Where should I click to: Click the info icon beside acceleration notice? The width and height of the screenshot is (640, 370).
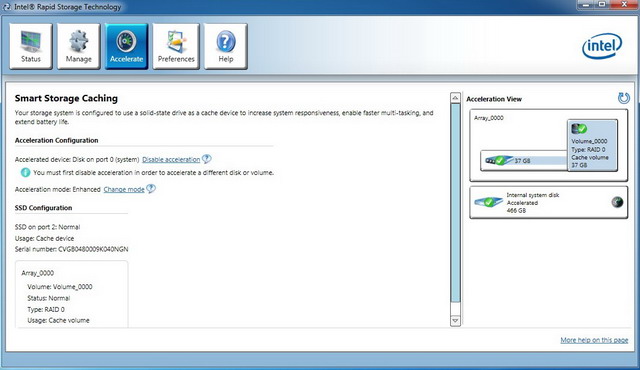click(x=25, y=173)
